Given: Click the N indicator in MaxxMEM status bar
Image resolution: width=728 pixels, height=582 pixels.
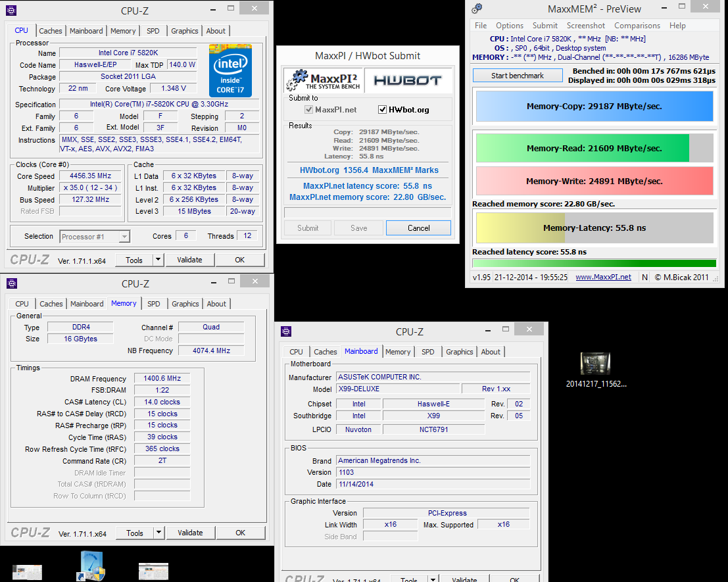Looking at the screenshot, I should tap(644, 277).
